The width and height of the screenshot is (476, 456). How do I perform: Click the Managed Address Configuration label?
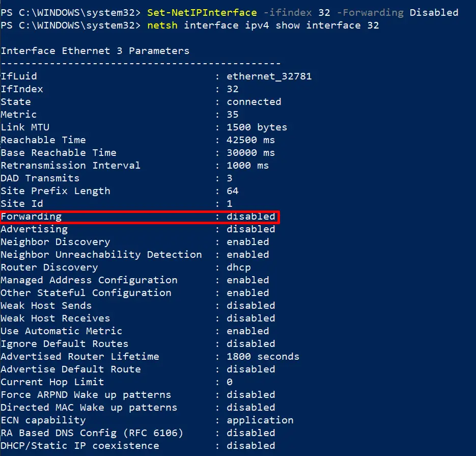coord(89,280)
